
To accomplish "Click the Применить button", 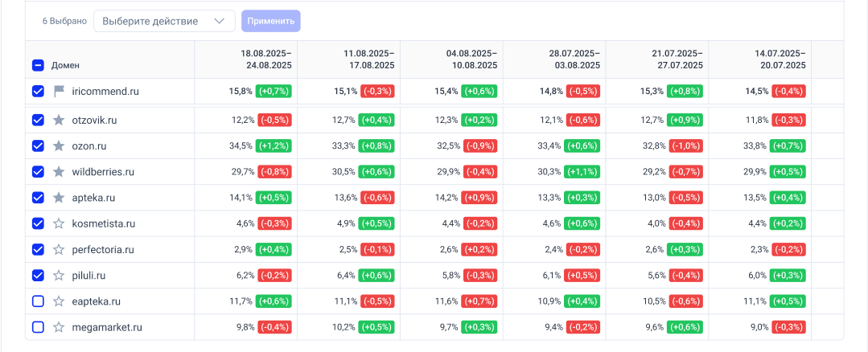I will [x=271, y=21].
